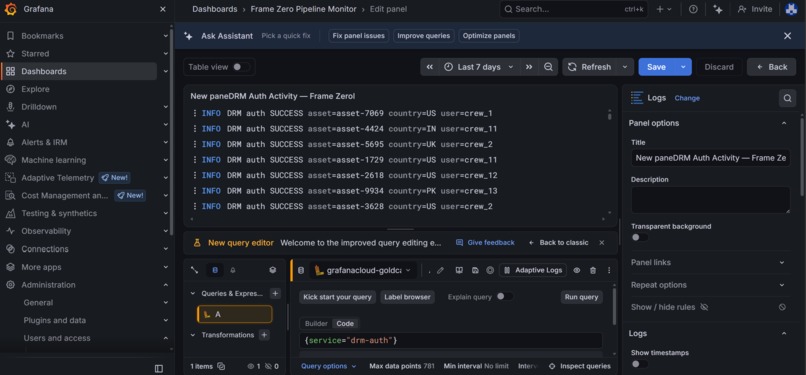Open the plus new-item dropdown
This screenshot has height=375, width=806.
tap(664, 9)
